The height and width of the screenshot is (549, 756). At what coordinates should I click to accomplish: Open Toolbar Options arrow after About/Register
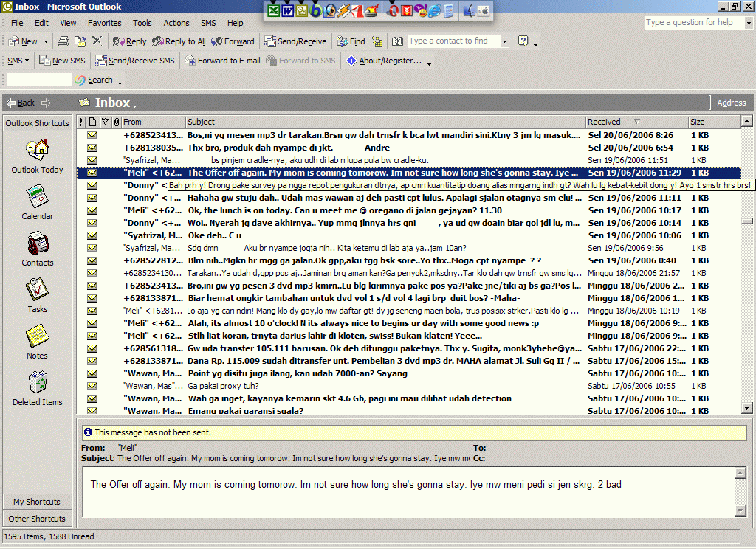click(x=429, y=63)
